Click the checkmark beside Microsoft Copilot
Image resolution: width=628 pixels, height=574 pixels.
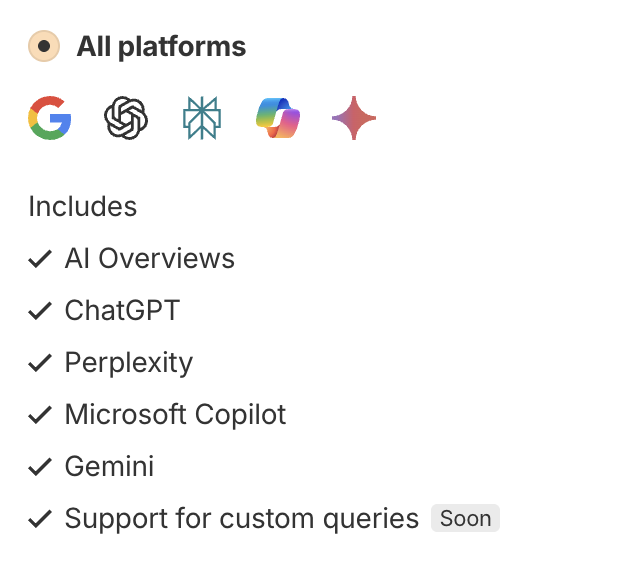pos(40,415)
